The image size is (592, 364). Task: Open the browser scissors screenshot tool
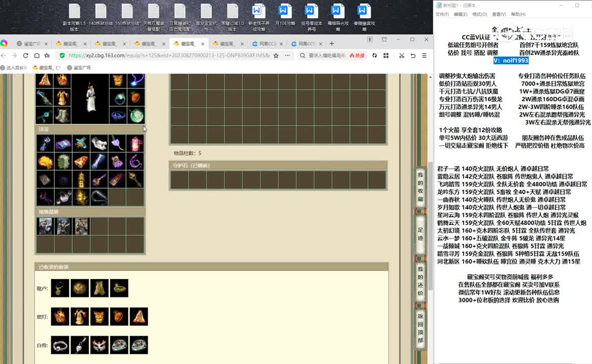pyautogui.click(x=402, y=56)
